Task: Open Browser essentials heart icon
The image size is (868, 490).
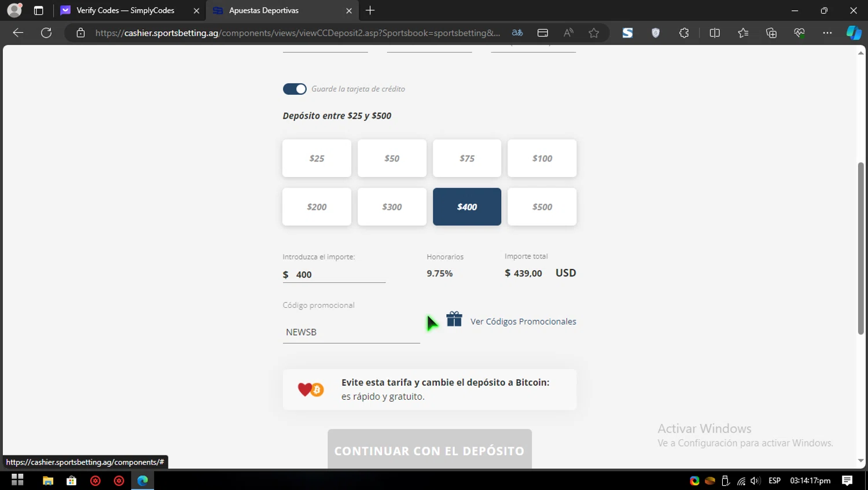Action: coord(799,33)
